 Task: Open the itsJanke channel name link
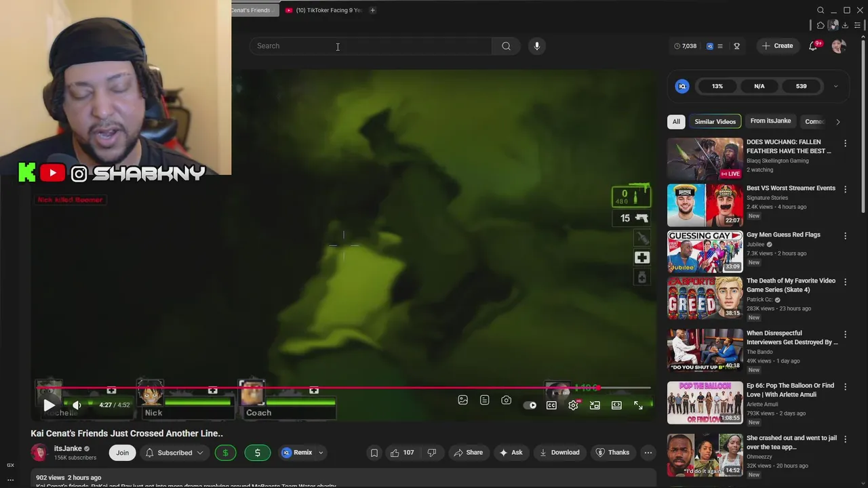click(x=68, y=449)
